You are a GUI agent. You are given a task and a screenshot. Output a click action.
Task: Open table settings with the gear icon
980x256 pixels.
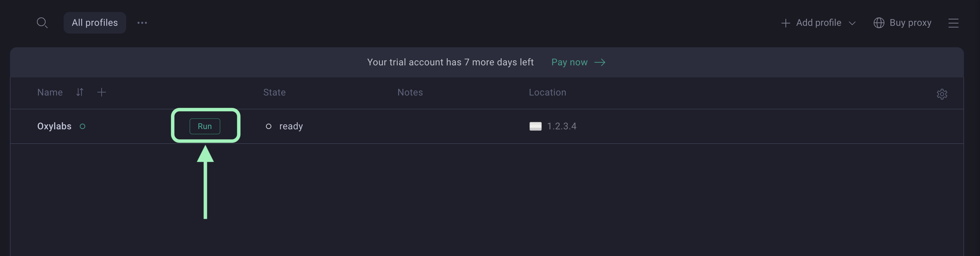pos(941,94)
